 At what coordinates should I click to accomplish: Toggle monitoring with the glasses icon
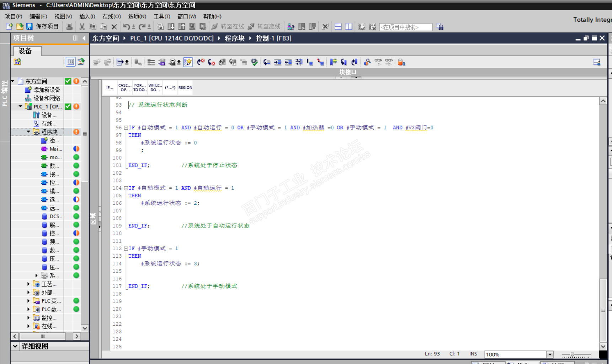[378, 62]
